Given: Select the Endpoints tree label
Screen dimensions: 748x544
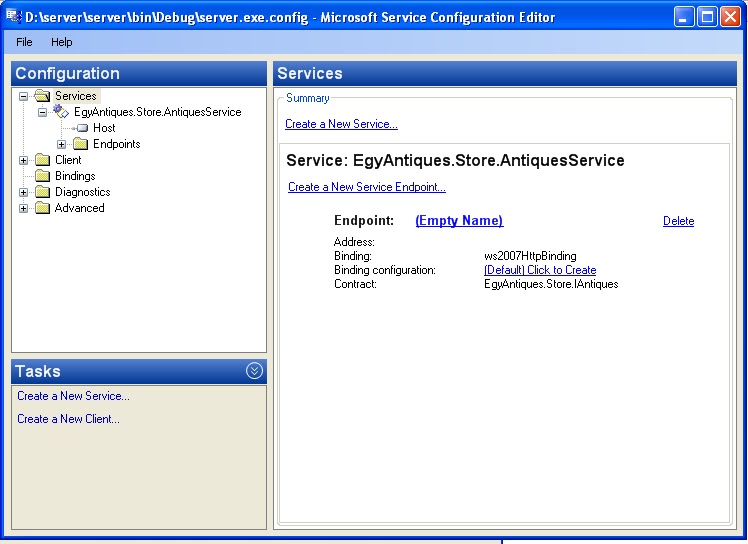Looking at the screenshot, I should [117, 144].
